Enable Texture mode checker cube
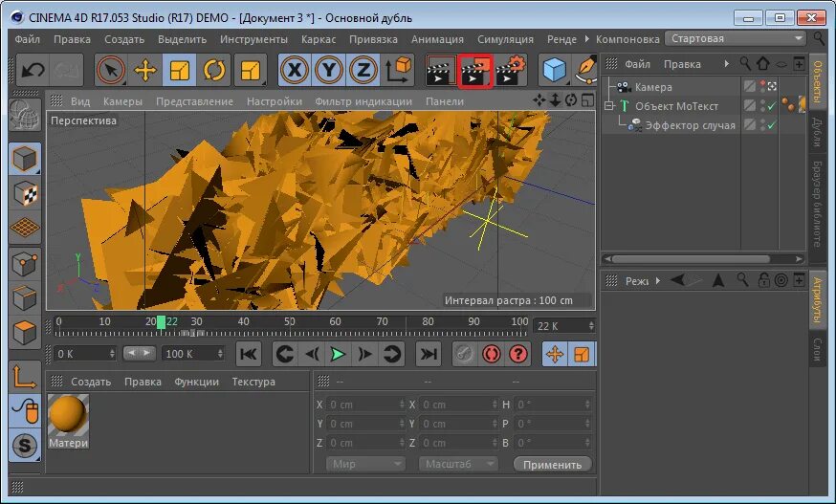 25,193
